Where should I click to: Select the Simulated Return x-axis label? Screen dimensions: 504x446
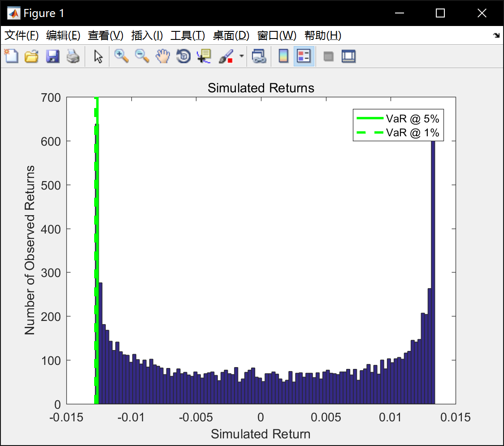click(261, 434)
